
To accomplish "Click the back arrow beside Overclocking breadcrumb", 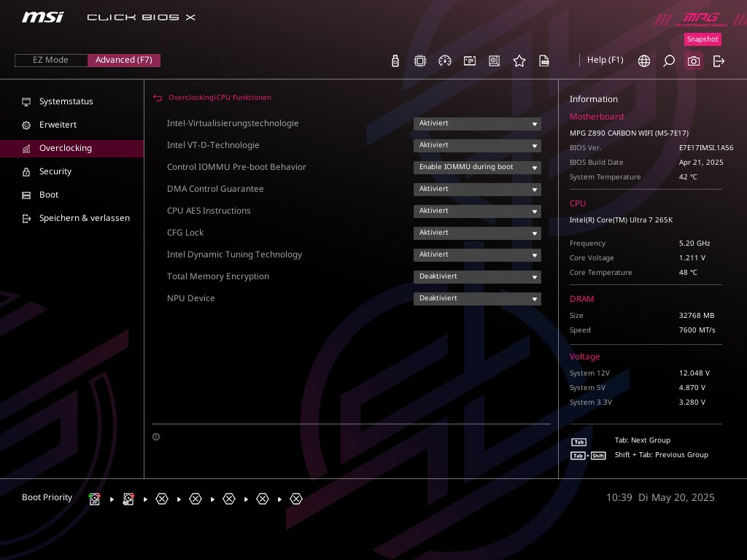I will (x=158, y=98).
